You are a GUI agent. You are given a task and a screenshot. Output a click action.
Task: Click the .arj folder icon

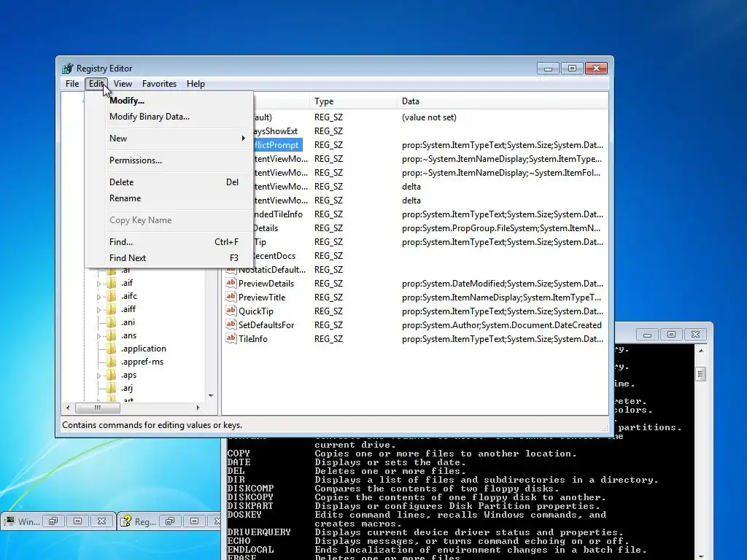pyautogui.click(x=112, y=388)
